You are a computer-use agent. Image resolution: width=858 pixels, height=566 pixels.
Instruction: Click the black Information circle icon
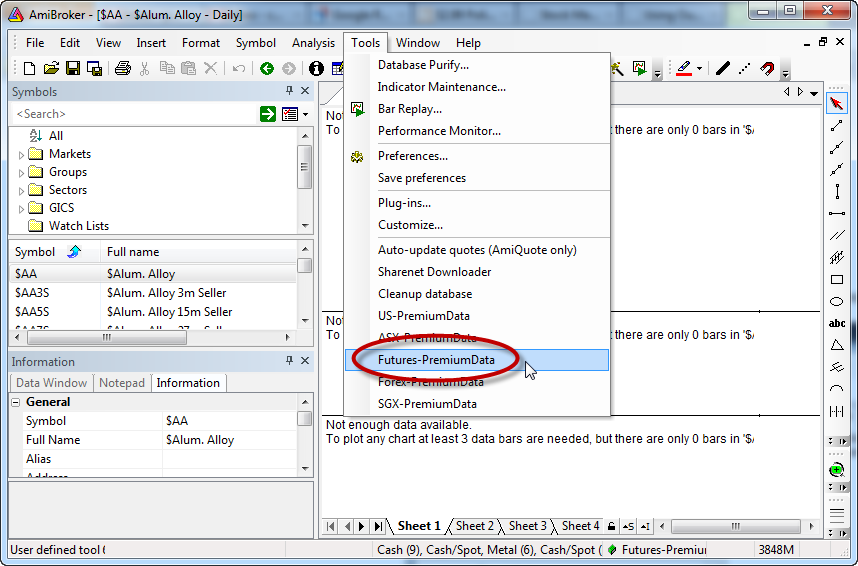click(x=316, y=68)
